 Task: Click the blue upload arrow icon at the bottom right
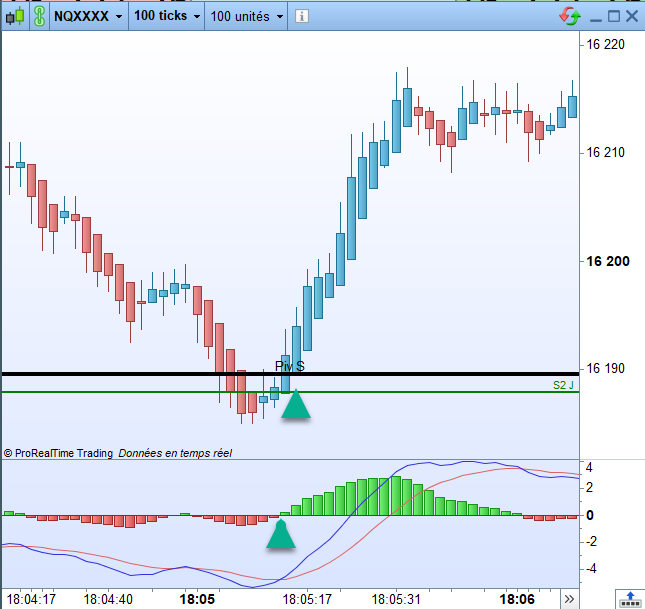tap(630, 599)
